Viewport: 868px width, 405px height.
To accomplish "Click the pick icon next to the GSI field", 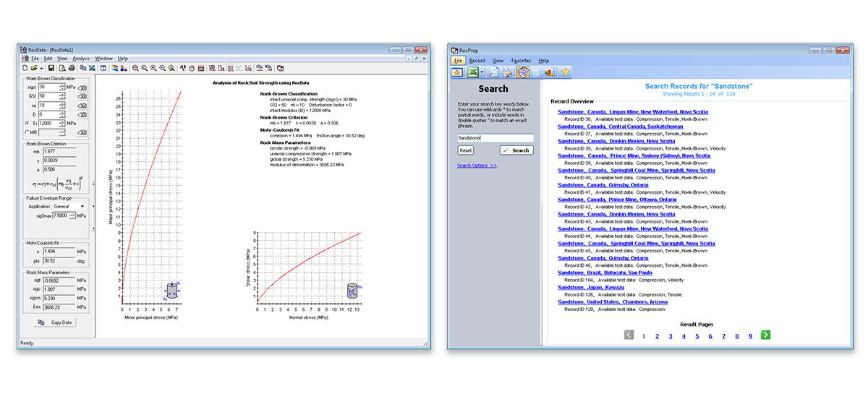I will 82,96.
